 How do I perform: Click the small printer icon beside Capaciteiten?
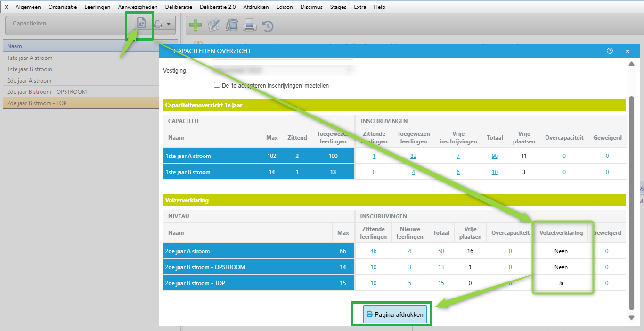click(x=158, y=24)
